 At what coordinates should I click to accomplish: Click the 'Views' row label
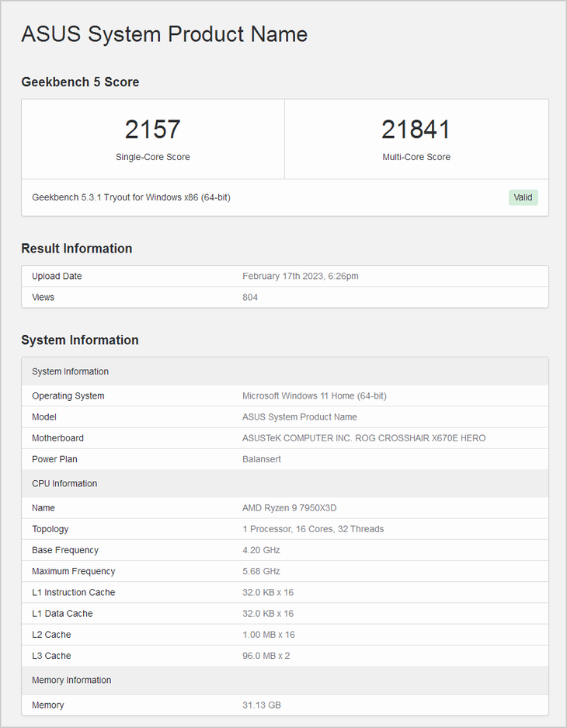click(43, 297)
